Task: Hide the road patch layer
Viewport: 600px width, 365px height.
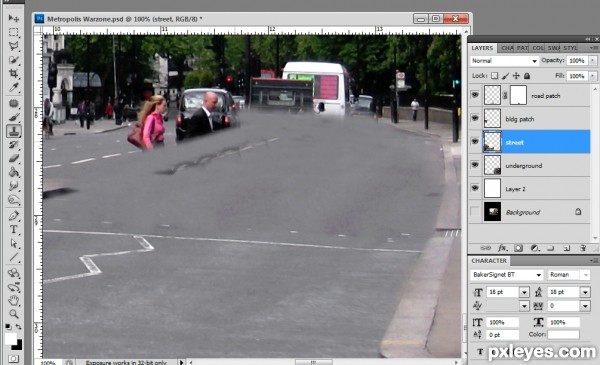Action: pyautogui.click(x=475, y=95)
